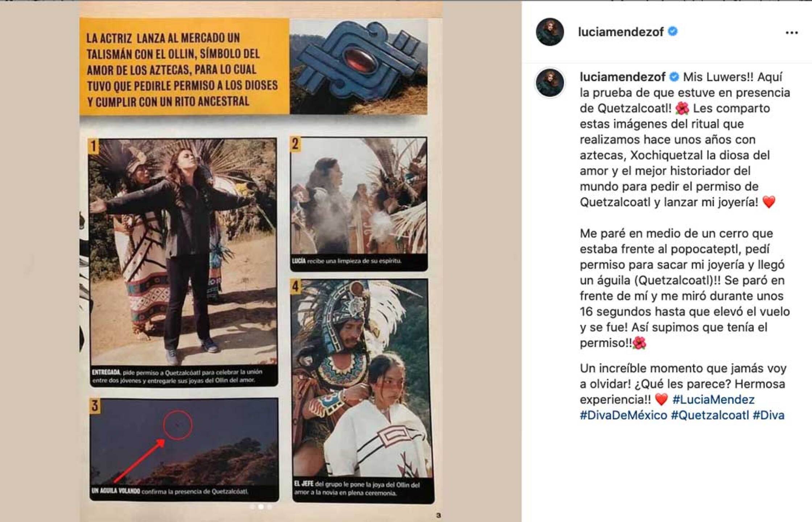This screenshot has height=522, width=812.
Task: Click the yellow headline text box
Action: coord(185,67)
